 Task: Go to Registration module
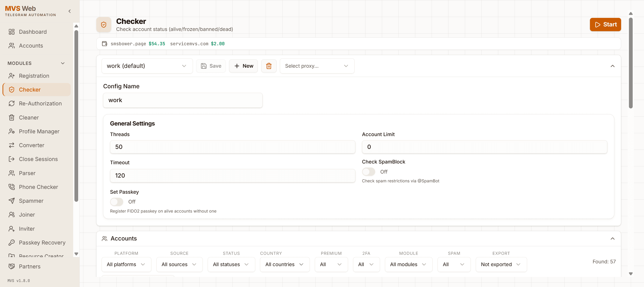pyautogui.click(x=37, y=76)
